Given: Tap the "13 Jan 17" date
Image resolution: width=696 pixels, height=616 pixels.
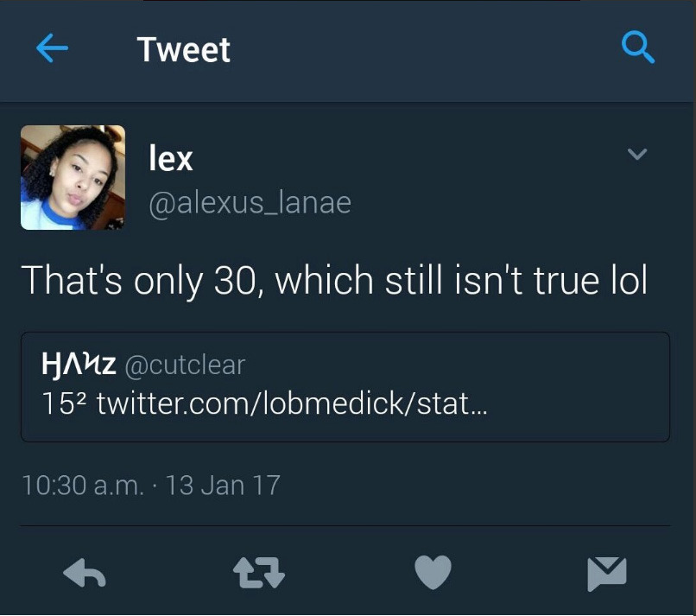Looking at the screenshot, I should coord(223,484).
